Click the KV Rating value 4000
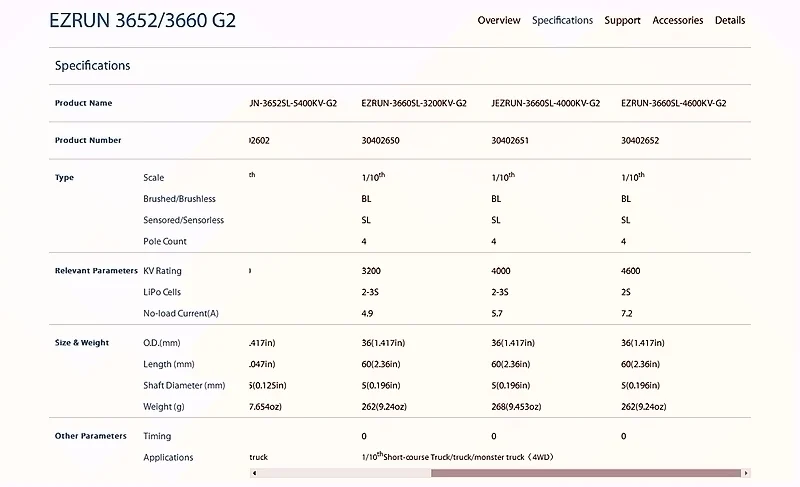Viewport: 800px width, 487px height. point(501,271)
